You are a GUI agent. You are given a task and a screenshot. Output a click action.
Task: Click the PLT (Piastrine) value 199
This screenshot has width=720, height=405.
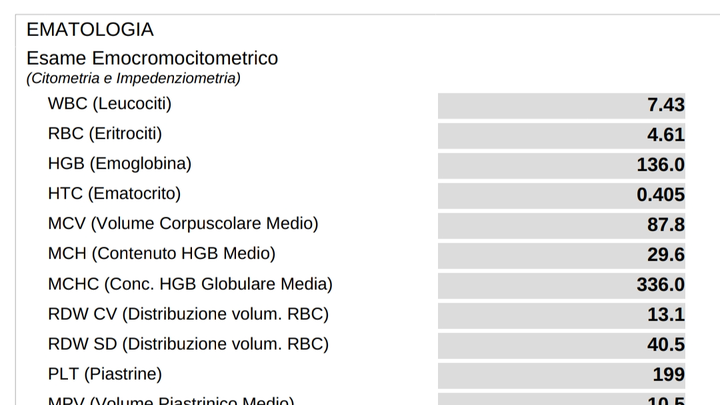(669, 375)
